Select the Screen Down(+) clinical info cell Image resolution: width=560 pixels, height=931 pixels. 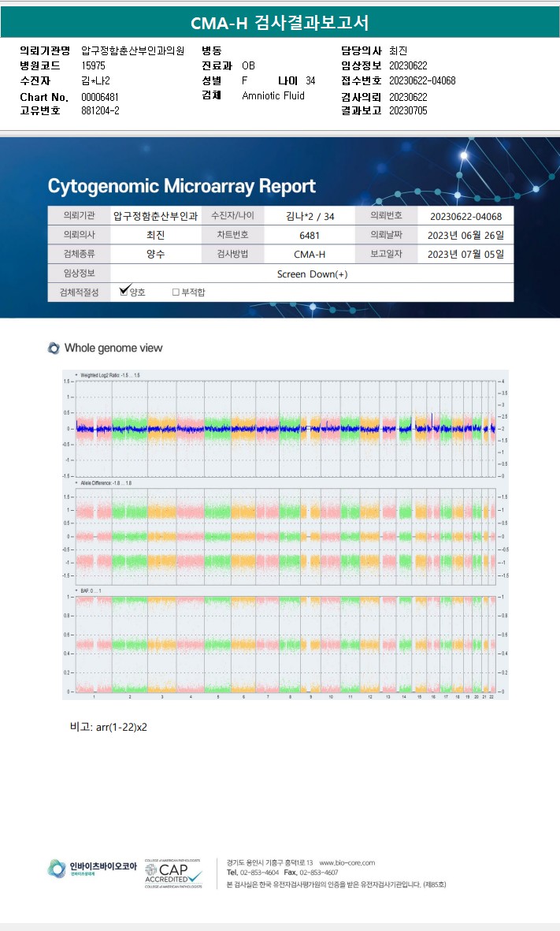(x=312, y=274)
